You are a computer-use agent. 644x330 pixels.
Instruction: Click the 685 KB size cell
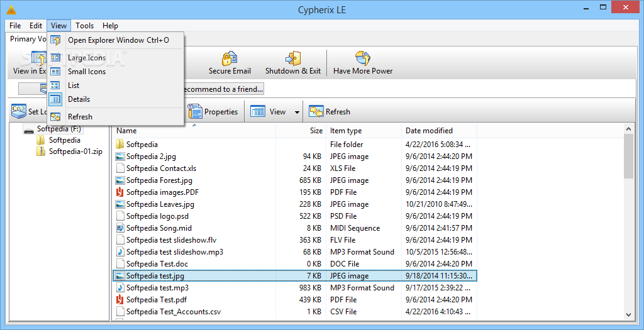311,180
